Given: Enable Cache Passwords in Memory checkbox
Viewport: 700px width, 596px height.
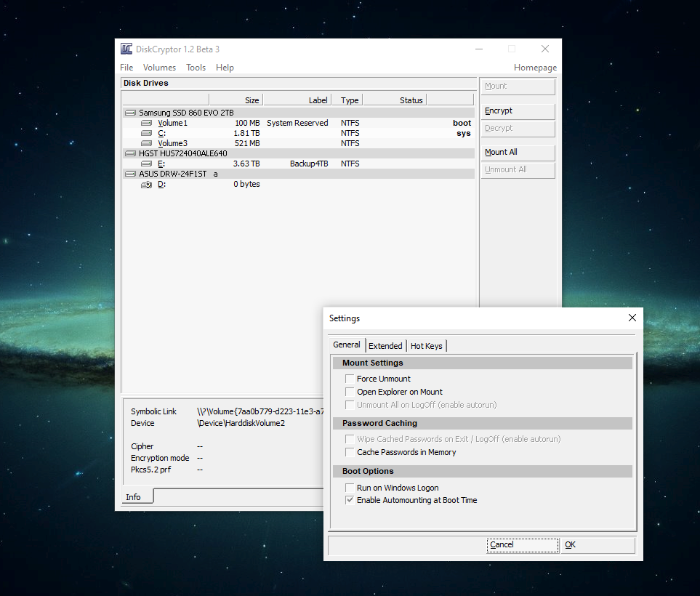Looking at the screenshot, I should pyautogui.click(x=350, y=452).
